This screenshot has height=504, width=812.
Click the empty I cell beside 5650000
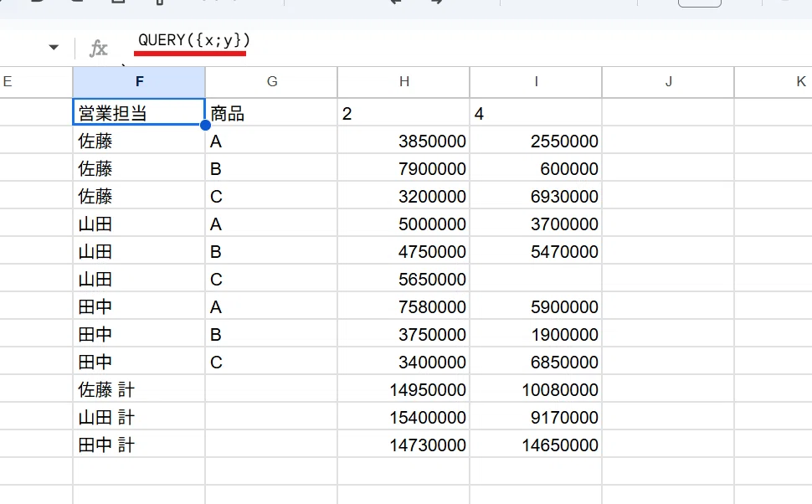(x=536, y=279)
